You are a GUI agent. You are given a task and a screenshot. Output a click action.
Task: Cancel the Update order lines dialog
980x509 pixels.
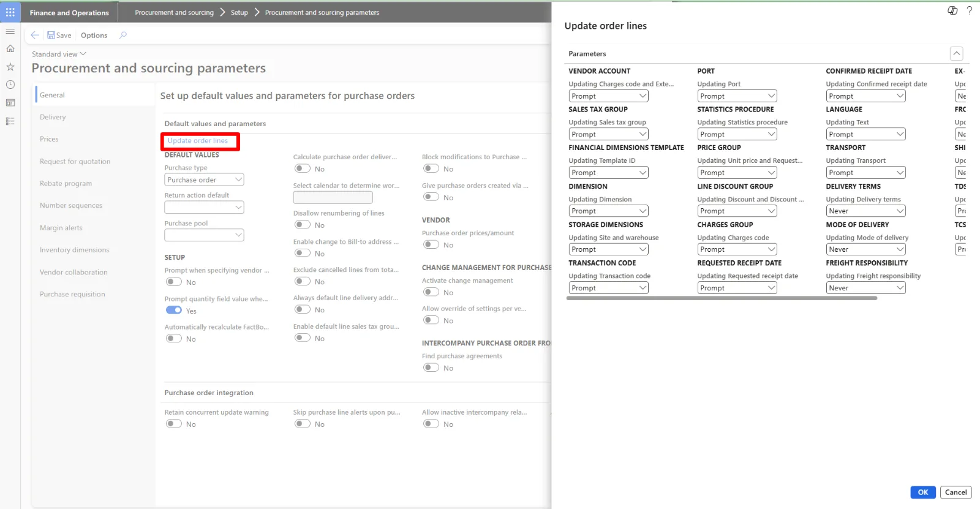click(x=956, y=492)
